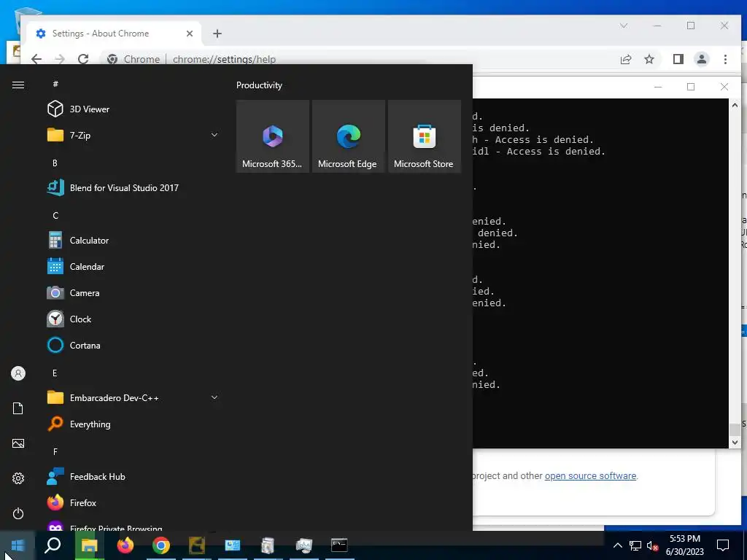Open the Chrome profile avatar
The image size is (747, 560).
701,59
